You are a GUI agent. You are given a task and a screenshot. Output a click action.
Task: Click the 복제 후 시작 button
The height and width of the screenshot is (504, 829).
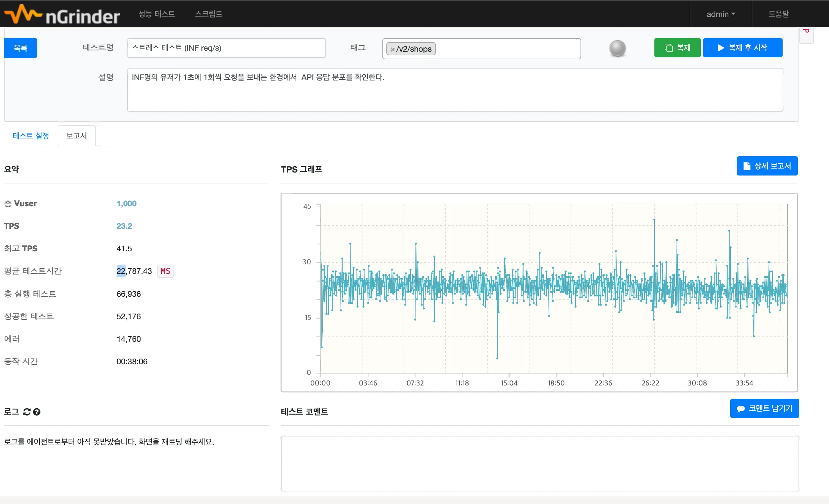(742, 48)
